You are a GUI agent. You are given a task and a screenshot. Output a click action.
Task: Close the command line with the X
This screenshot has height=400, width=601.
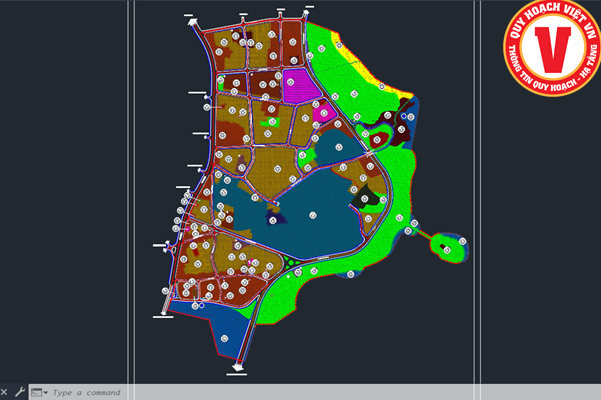coord(5,392)
